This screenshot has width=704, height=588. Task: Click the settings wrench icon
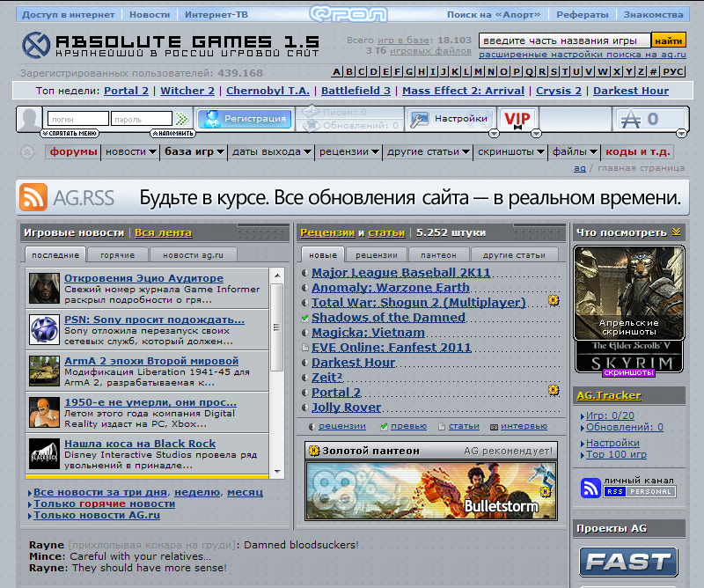pos(420,119)
